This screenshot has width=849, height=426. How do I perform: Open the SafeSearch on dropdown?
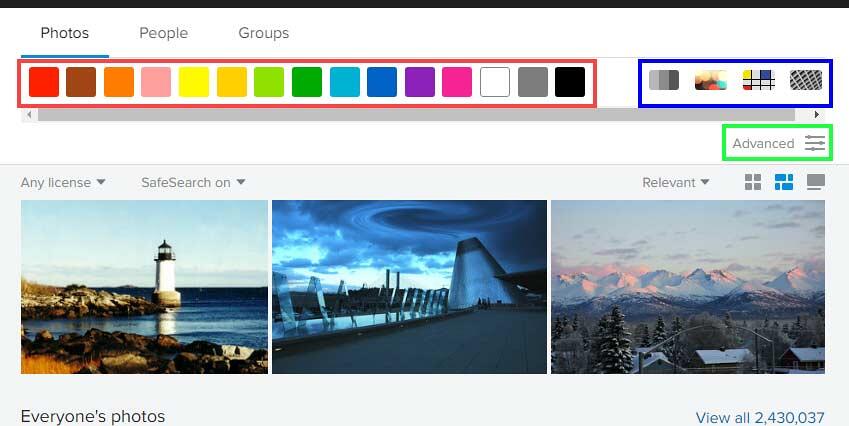193,182
